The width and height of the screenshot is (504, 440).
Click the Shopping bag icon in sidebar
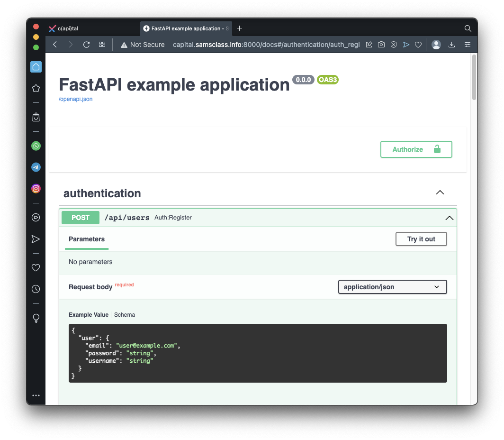coord(36,117)
